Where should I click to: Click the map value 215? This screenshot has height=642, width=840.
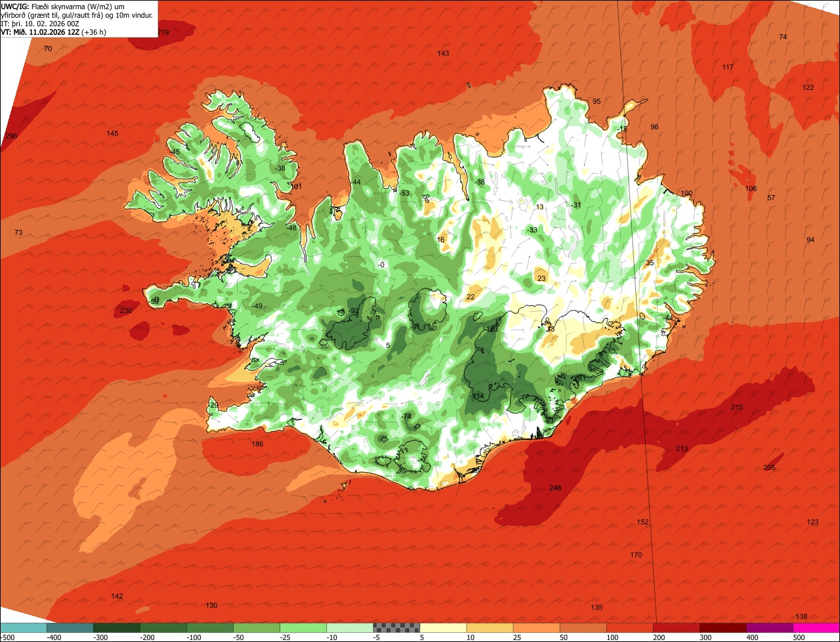[x=737, y=407]
